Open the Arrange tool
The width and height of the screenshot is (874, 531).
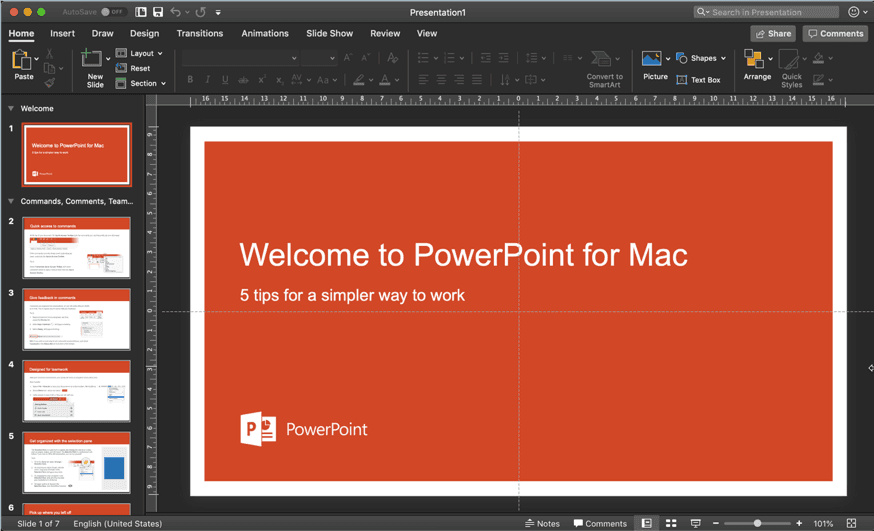[756, 62]
